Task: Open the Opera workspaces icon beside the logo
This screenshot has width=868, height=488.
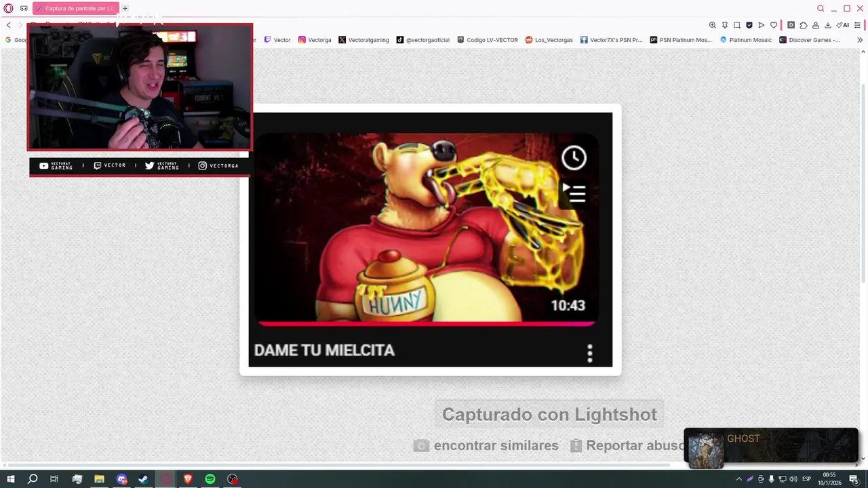Action: 24,8
